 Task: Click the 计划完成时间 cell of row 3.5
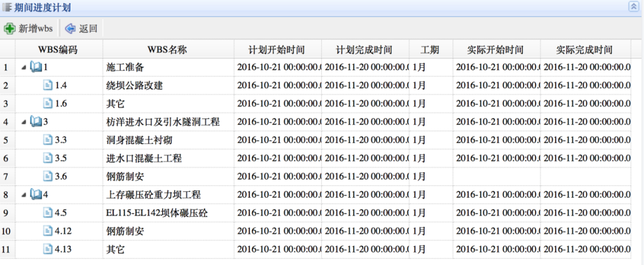365,158
